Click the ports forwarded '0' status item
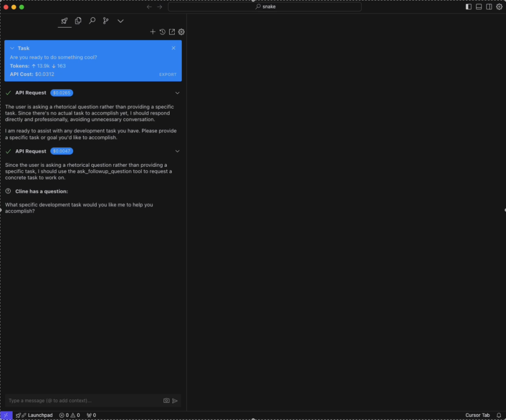The height and width of the screenshot is (420, 506). coord(91,415)
